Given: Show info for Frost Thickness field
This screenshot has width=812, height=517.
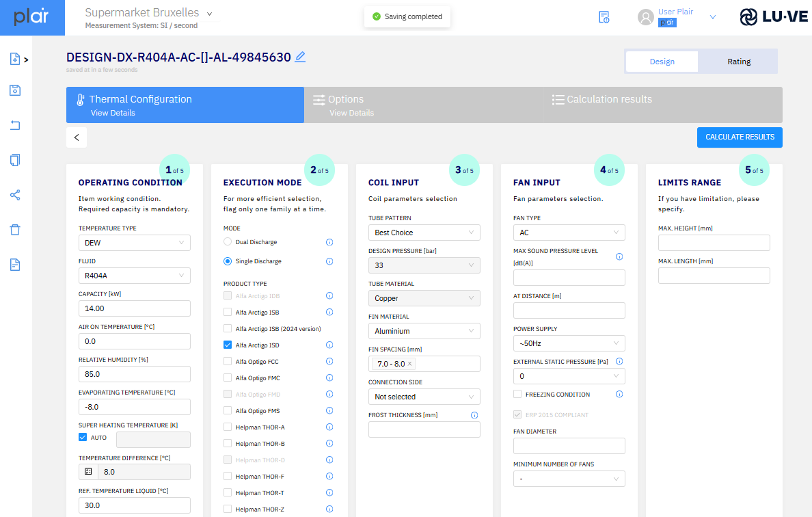Looking at the screenshot, I should (x=474, y=415).
